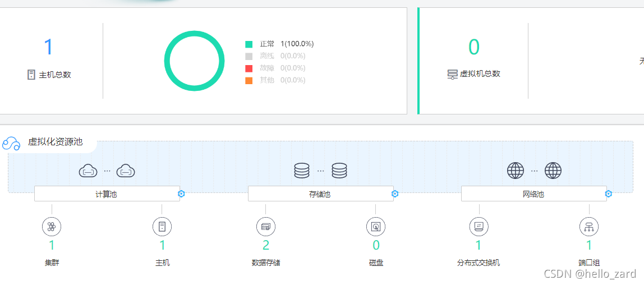Open network pool (网络池) settings gear

[x=609, y=194]
